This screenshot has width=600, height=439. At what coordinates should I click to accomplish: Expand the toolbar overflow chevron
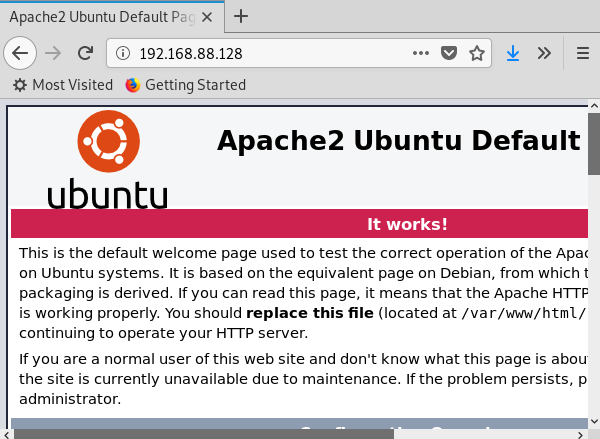(544, 53)
